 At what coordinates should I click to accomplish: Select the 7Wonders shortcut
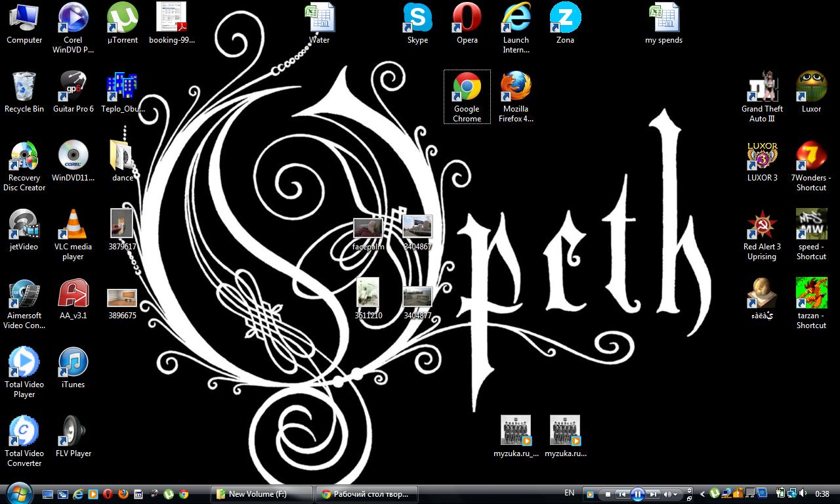pos(811,166)
